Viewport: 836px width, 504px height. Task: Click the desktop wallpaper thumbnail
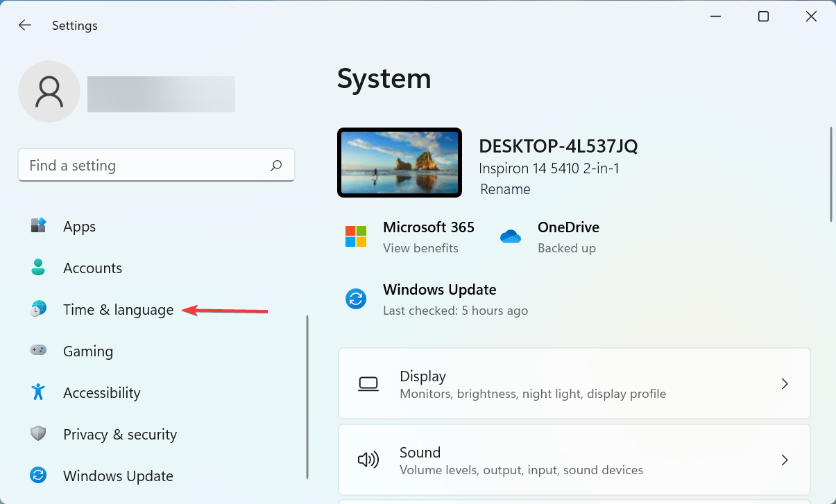399,162
